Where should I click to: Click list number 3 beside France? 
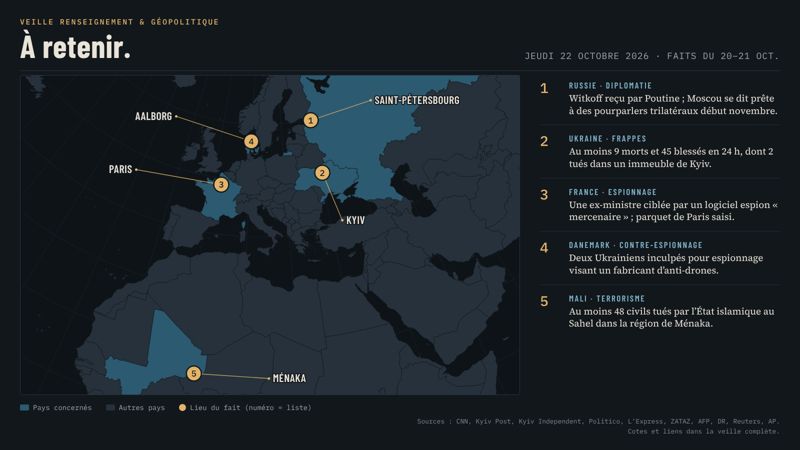[x=544, y=195]
